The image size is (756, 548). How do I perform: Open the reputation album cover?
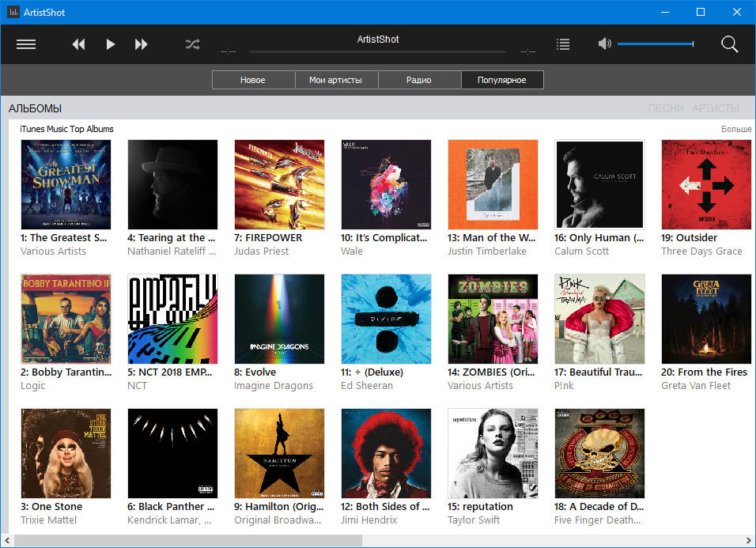click(x=493, y=454)
